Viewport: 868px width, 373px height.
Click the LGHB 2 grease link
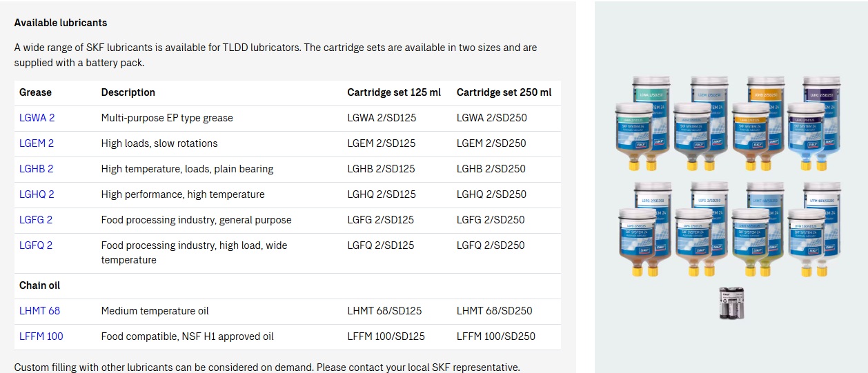(x=36, y=169)
